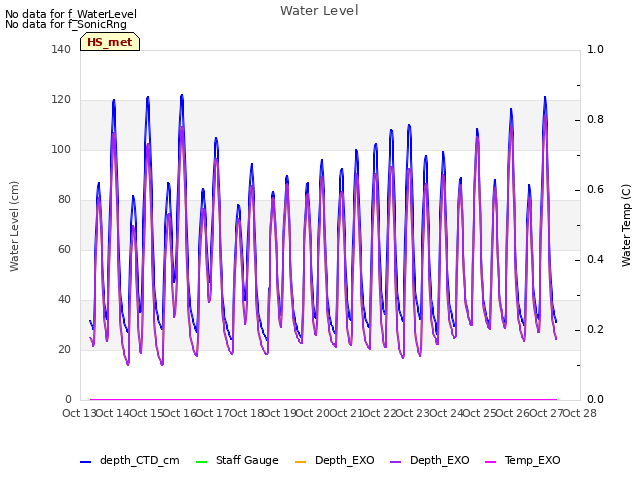Toggle the orange Depth_EXO legend entry
The width and height of the screenshot is (640, 480).
click(x=334, y=460)
